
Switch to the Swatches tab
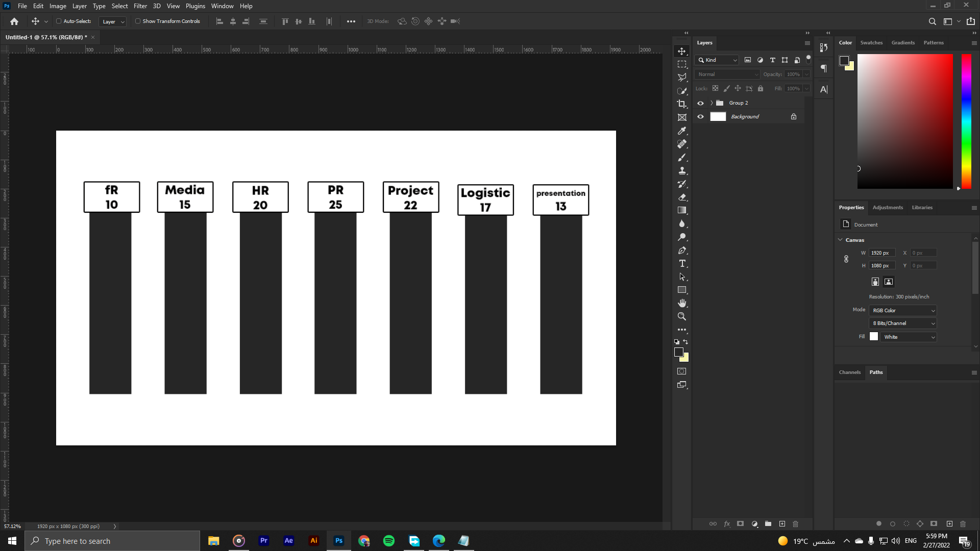pos(871,43)
